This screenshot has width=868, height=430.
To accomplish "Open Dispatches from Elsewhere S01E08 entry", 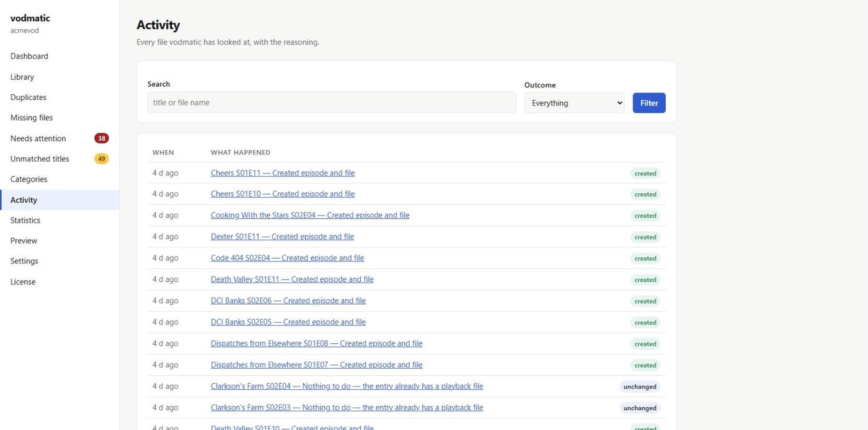I will (x=316, y=343).
